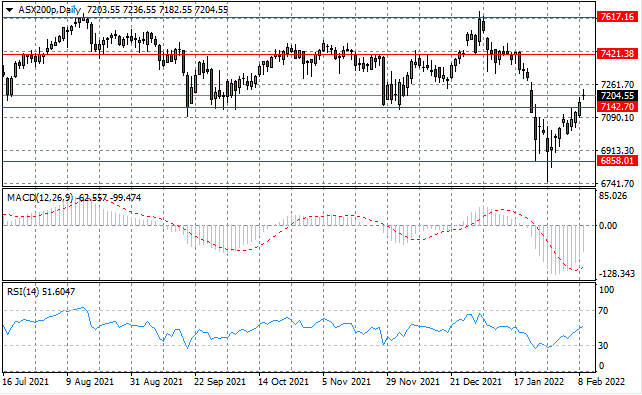Click the RSI level 30 label
642x395 pixels.
603,346
